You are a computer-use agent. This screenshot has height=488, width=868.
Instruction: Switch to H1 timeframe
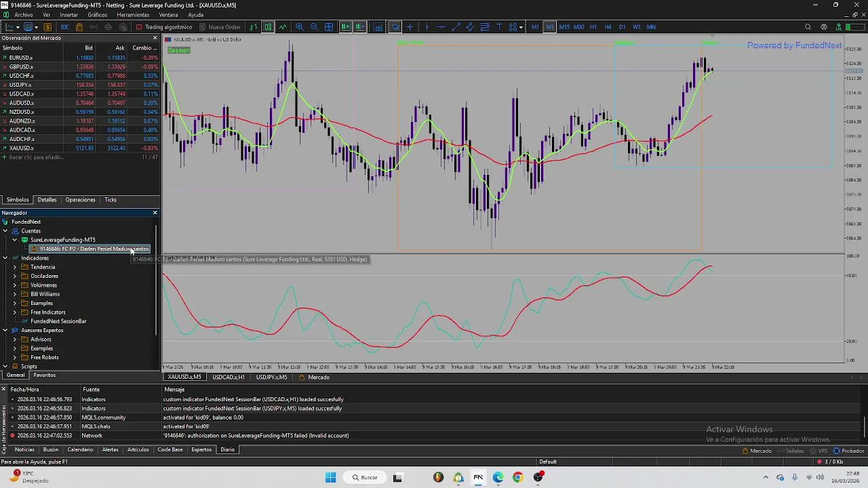(x=593, y=27)
